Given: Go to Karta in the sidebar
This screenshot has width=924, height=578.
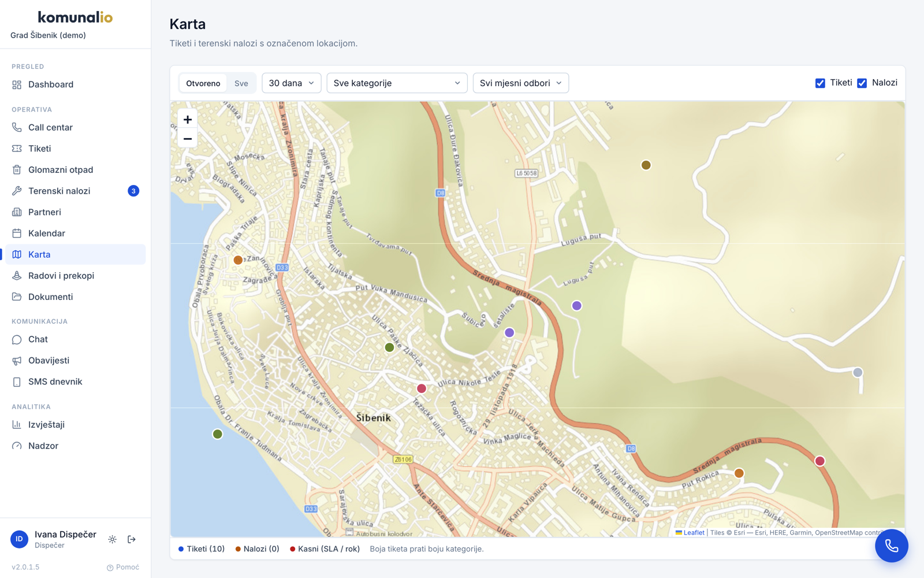Looking at the screenshot, I should tap(76, 254).
